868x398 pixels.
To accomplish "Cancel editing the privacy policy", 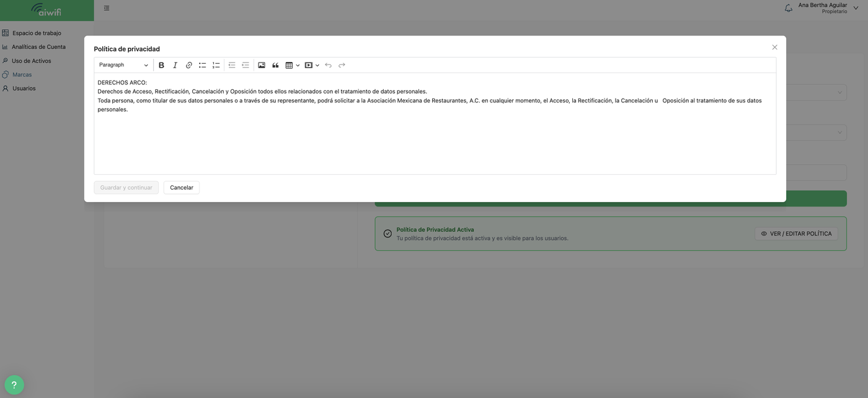I will coord(182,188).
